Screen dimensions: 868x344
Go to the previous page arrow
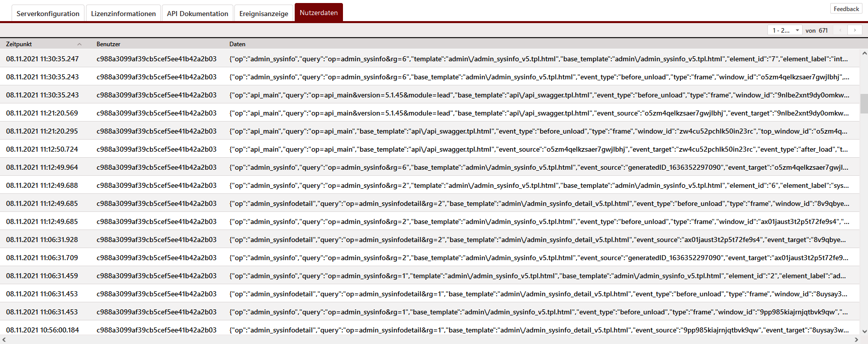[x=840, y=31]
